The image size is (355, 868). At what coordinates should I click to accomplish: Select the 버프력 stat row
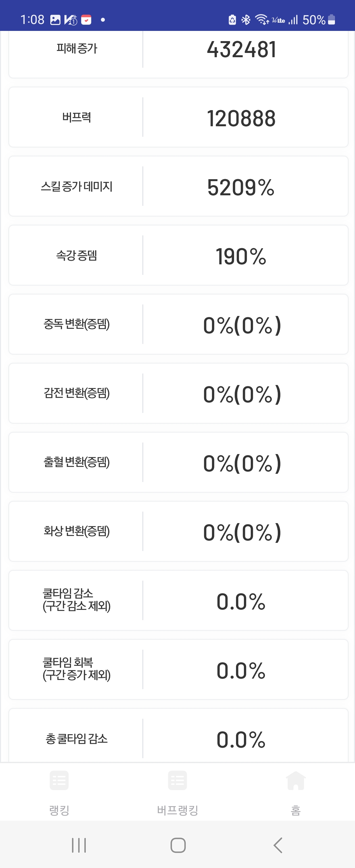(178, 117)
